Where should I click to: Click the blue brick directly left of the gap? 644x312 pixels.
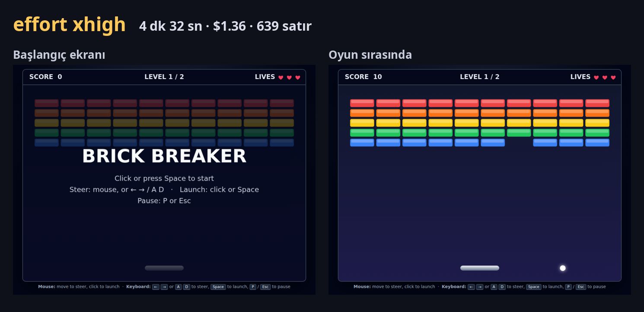pyautogui.click(x=493, y=143)
